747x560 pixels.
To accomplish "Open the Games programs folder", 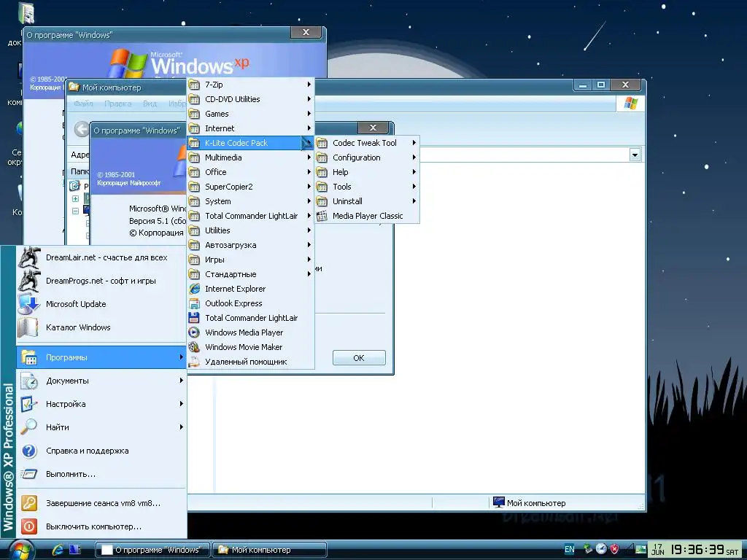I will tap(251, 114).
